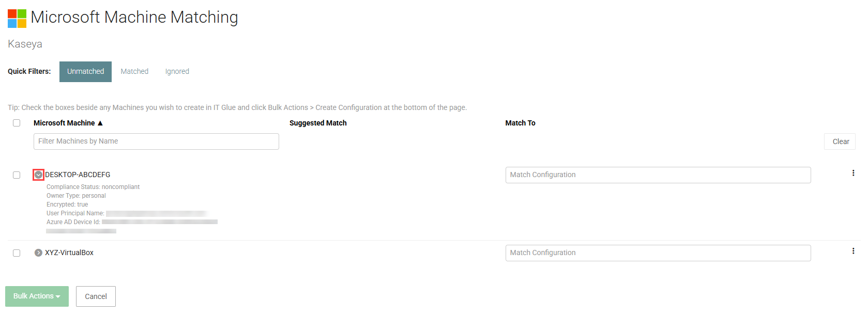This screenshot has height=315, width=868.
Task: Open Match Configuration field for DESKTOP-ABCDEFG
Action: [x=658, y=175]
